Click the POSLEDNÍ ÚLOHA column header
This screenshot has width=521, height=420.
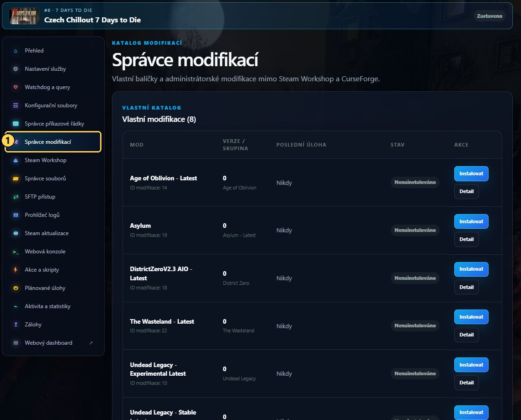(x=301, y=145)
